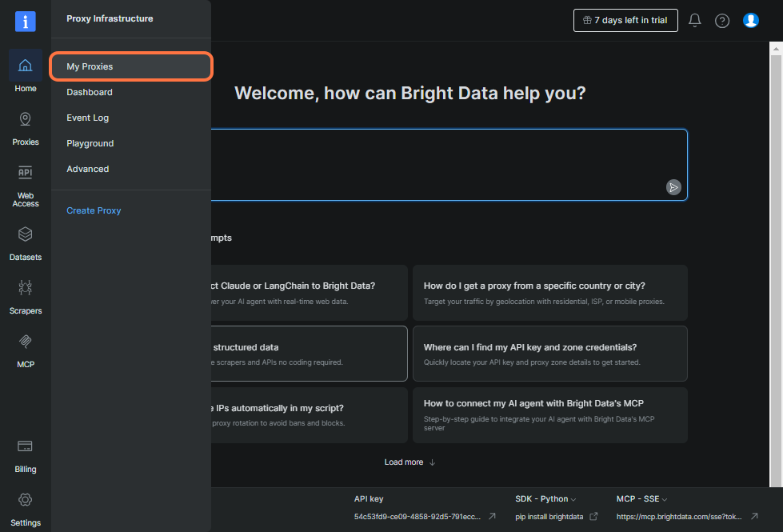The image size is (783, 532).
Task: Click the send prompt arrow button
Action: tap(673, 187)
